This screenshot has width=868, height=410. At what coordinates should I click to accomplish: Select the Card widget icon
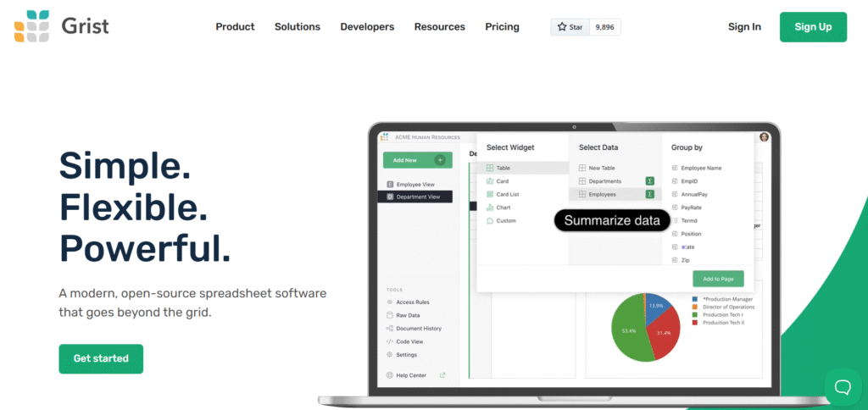(x=490, y=181)
